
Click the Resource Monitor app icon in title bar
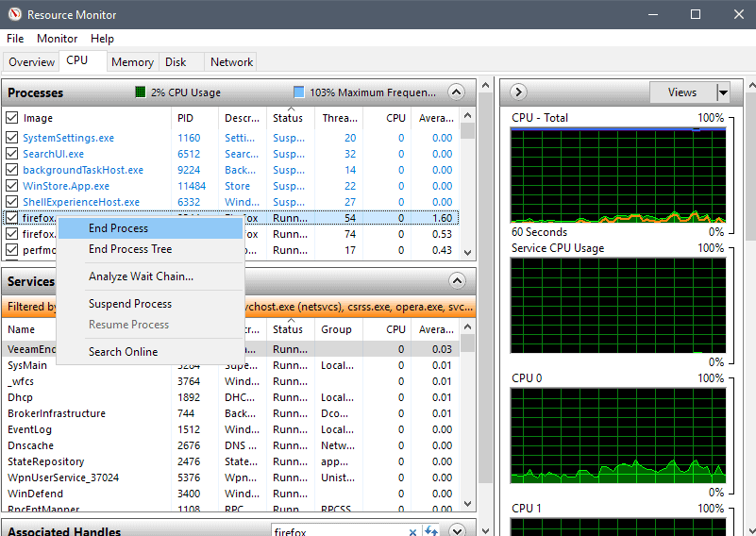click(x=13, y=15)
